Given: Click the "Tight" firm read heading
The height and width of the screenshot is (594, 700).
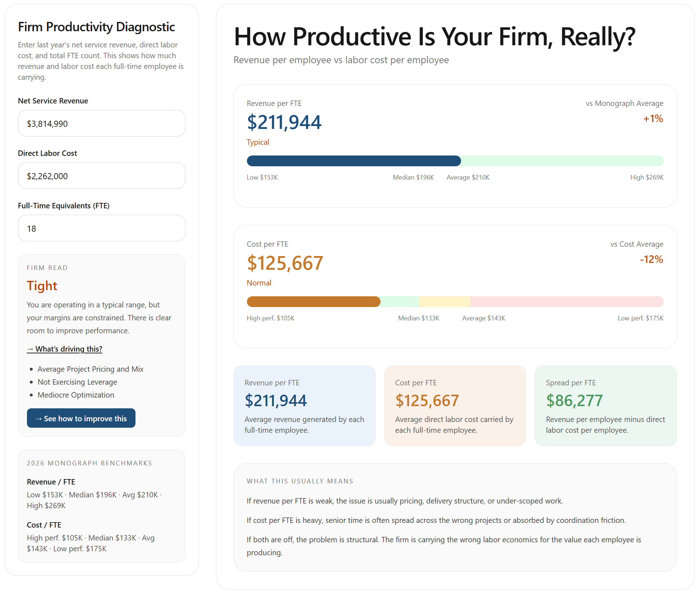Looking at the screenshot, I should (42, 286).
